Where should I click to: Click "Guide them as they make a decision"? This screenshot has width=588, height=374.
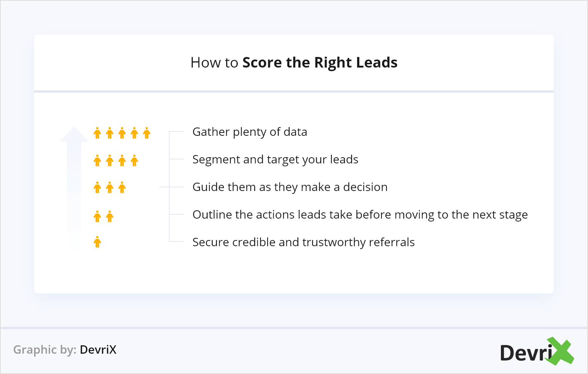coord(290,187)
